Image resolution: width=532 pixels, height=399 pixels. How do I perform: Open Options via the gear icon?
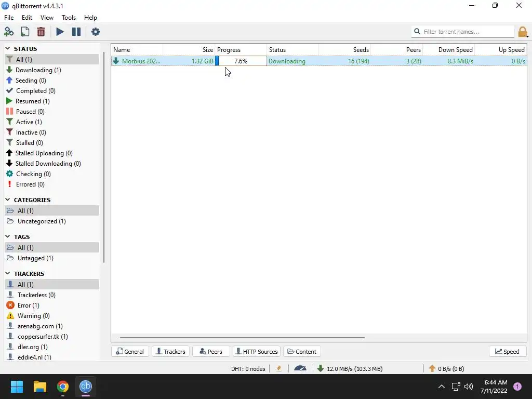pos(96,32)
